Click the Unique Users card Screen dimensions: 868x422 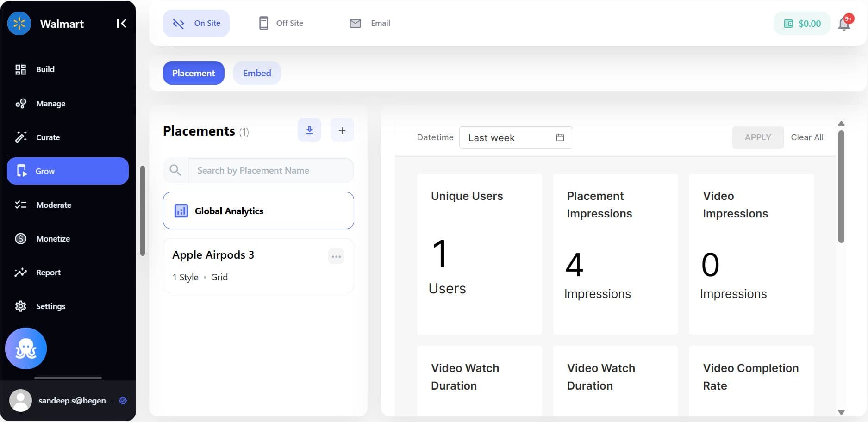pos(479,254)
